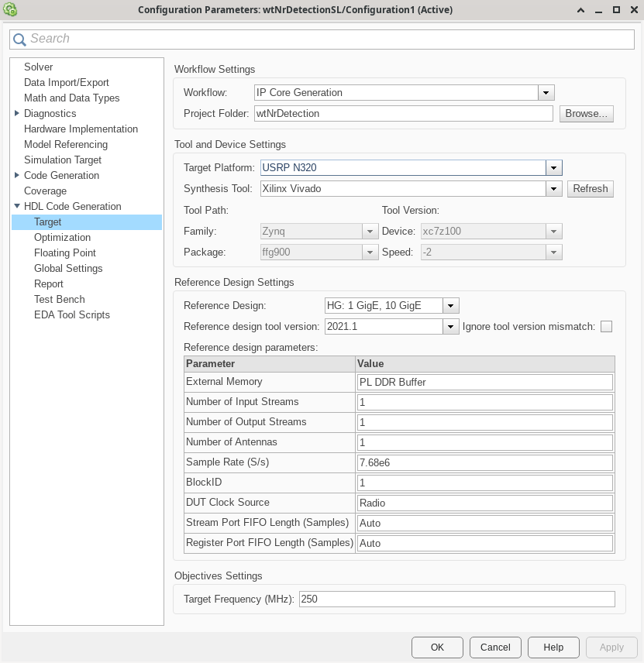This screenshot has width=644, height=663.
Task: Select Math and Data Types category
Action: pyautogui.click(x=72, y=98)
